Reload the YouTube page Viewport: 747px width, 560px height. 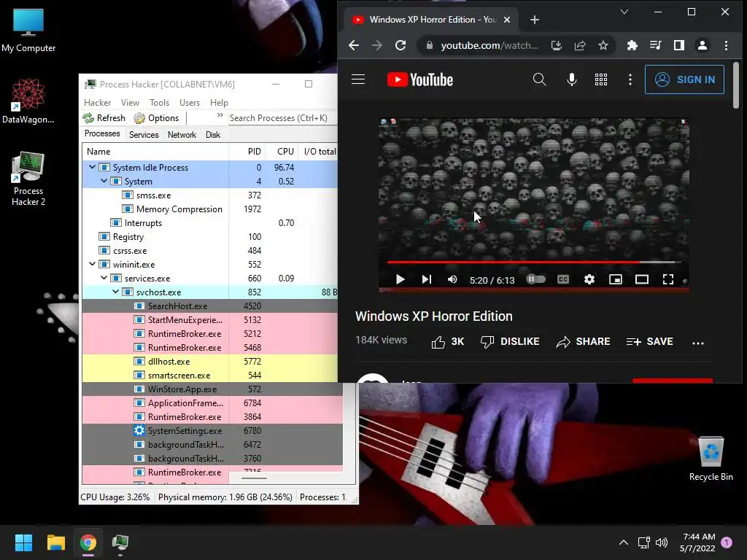tap(400, 45)
